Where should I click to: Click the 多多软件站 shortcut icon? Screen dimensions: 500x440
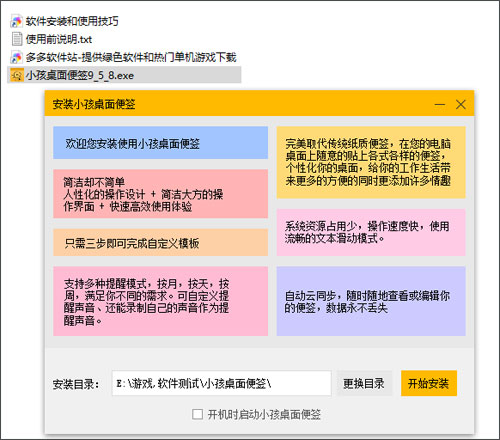click(17, 57)
